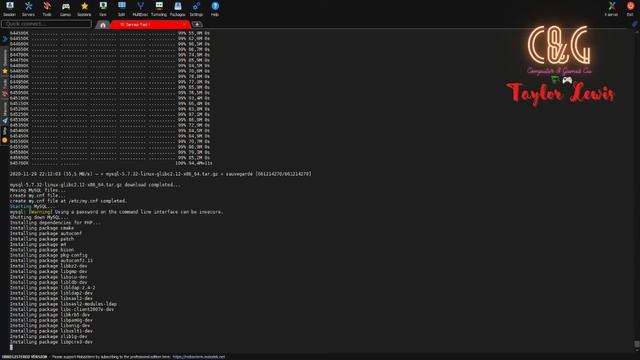Click the X server icon at top right

coord(611,9)
